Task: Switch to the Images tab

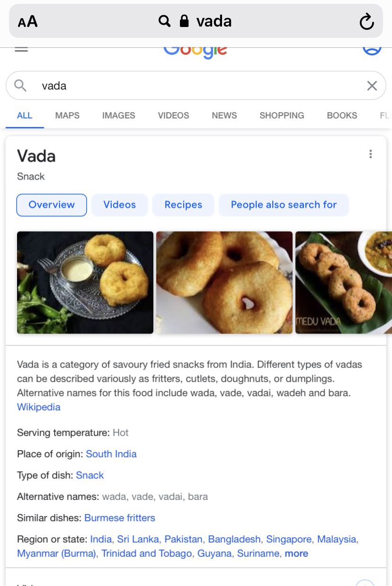Action: click(118, 115)
